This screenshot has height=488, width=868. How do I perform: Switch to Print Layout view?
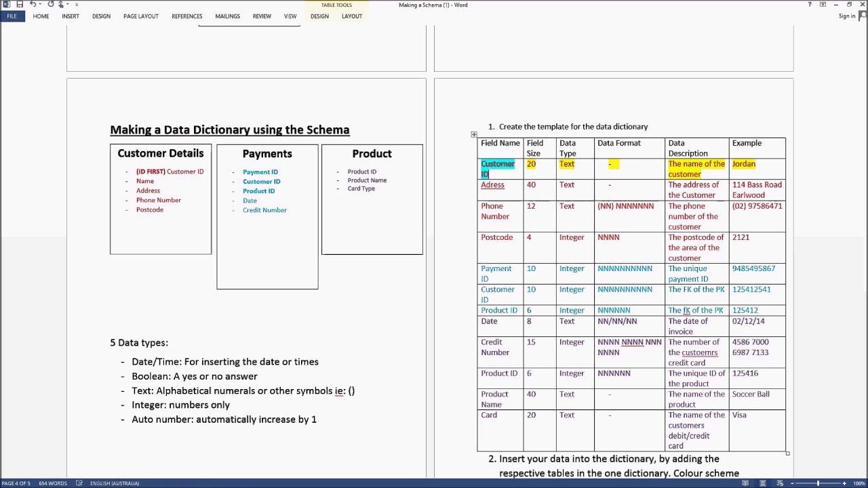point(763,483)
